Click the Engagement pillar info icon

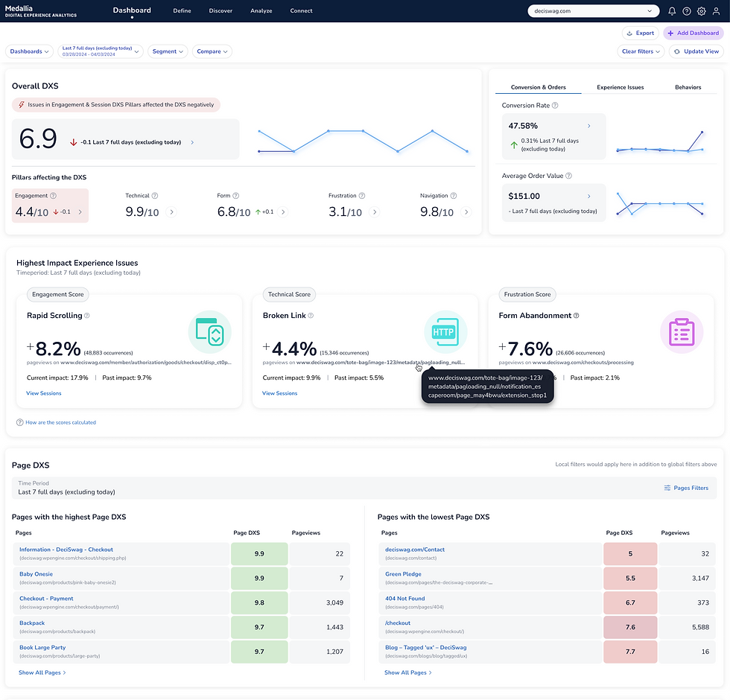pos(53,196)
